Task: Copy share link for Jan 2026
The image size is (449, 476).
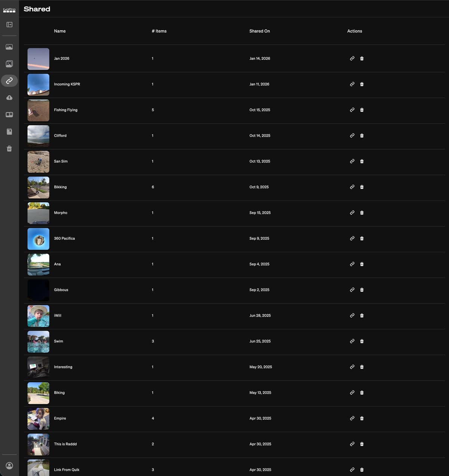Action: 352,58
